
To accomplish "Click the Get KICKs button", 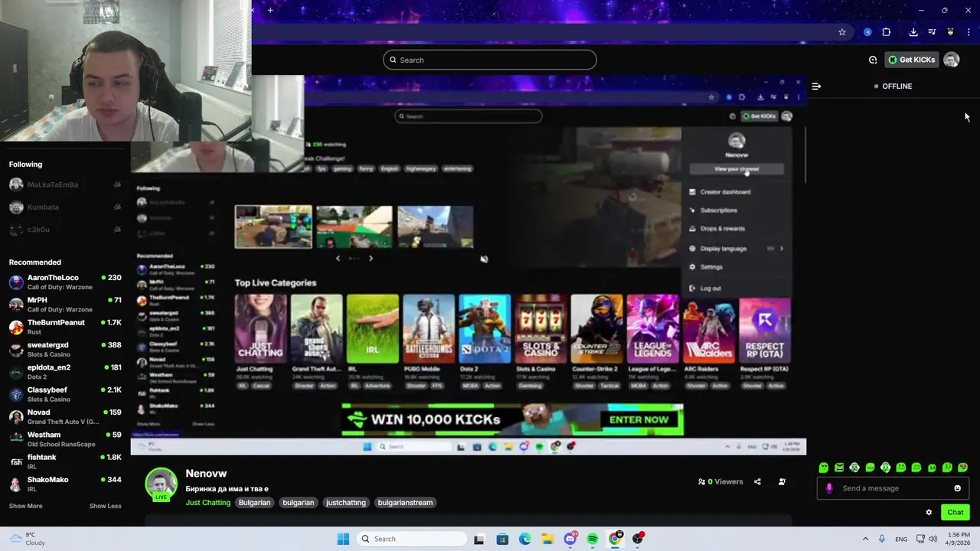I will click(912, 60).
